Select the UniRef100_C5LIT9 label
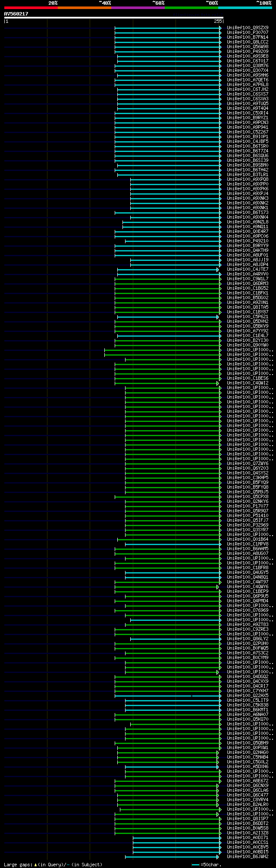 point(248,700)
